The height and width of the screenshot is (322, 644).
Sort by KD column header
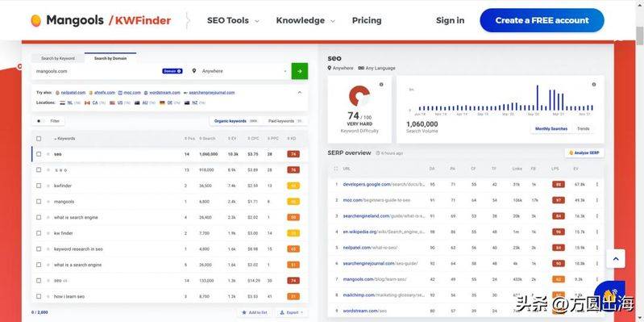[292, 139]
